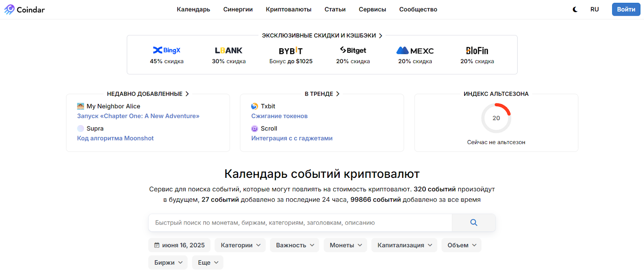The image size is (644, 272).
Task: Open the Синергии menu
Action: point(238,9)
